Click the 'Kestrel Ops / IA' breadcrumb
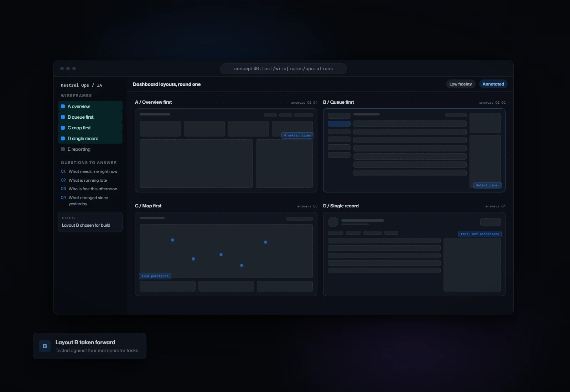570x392 pixels. pos(81,85)
